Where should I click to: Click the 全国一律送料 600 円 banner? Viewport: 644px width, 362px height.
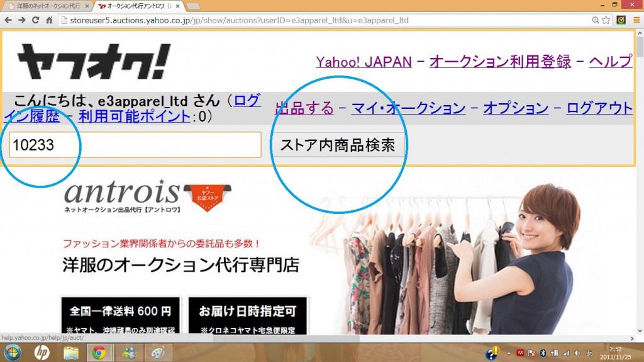(120, 315)
